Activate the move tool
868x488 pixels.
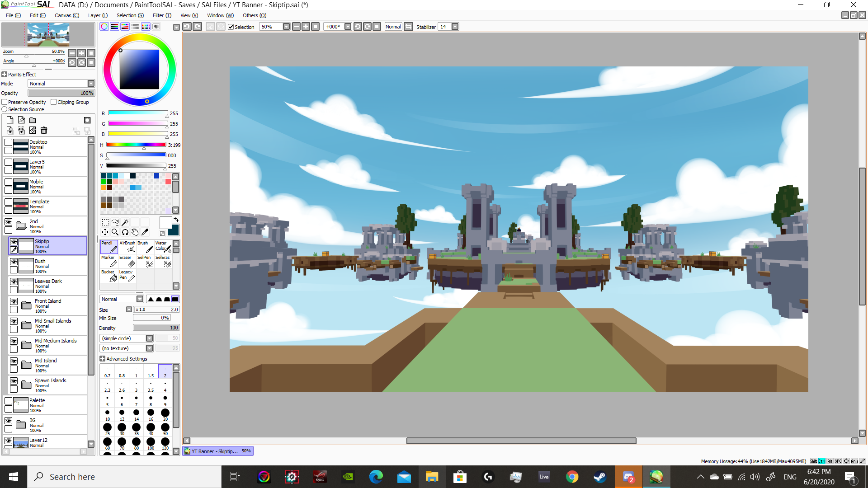[105, 232]
